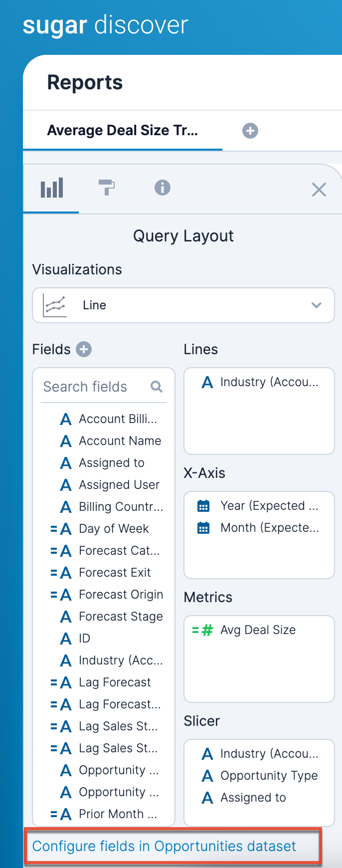Type in the Search fields box
This screenshot has width=342, height=868.
(x=95, y=387)
